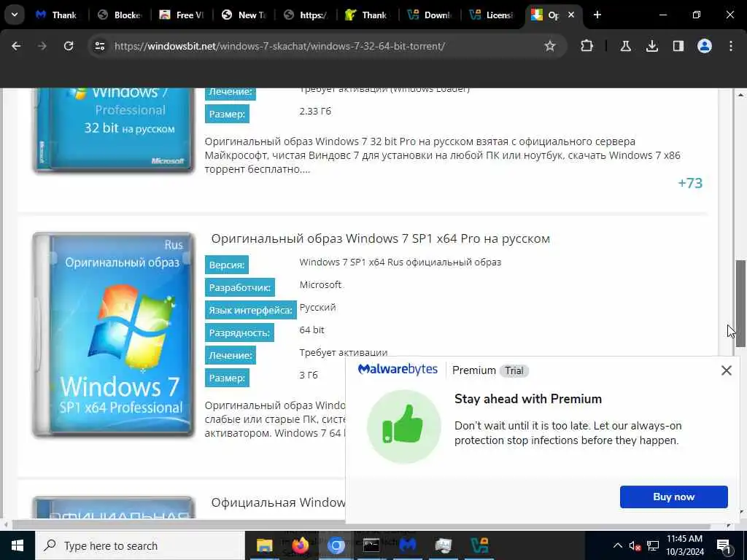Click Windows 7 Professional 32 bit cover image

click(x=113, y=130)
